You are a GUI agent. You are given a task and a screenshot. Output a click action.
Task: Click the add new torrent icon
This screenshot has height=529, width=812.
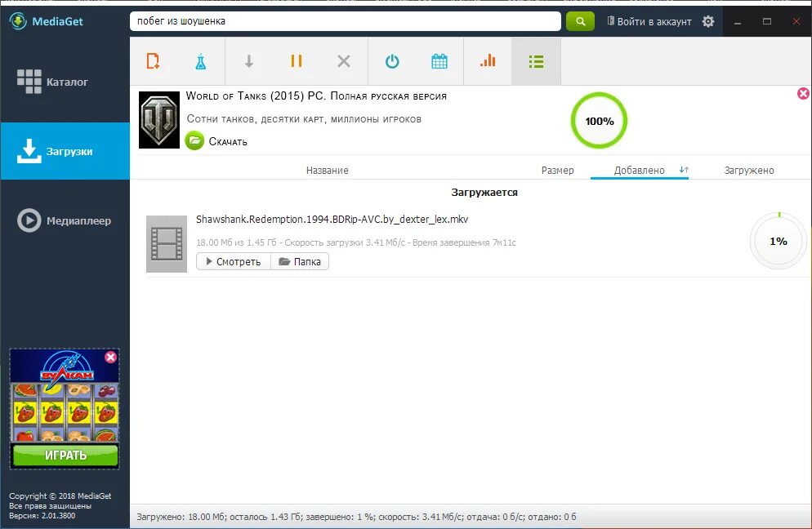coord(153,60)
